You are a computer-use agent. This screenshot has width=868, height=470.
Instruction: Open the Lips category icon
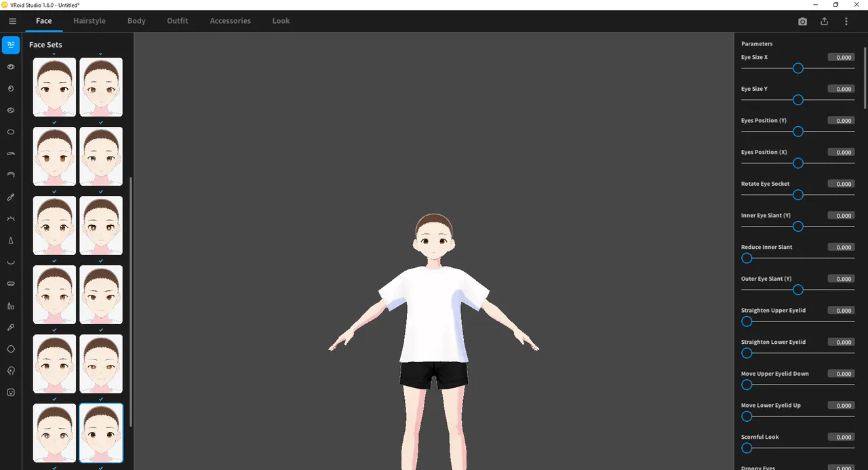pyautogui.click(x=11, y=284)
